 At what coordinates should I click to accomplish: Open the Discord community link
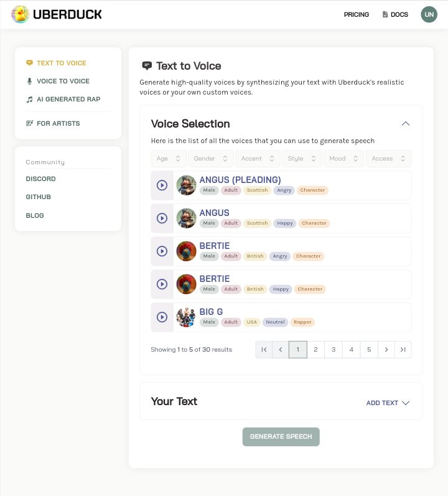click(40, 179)
